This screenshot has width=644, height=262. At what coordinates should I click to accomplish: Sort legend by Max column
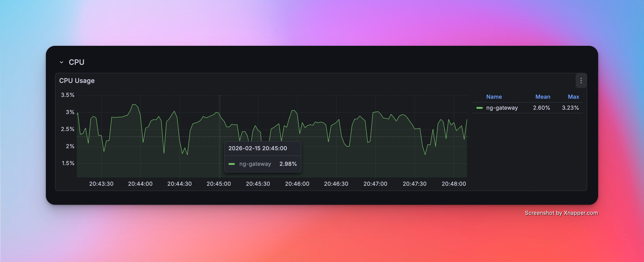[573, 97]
